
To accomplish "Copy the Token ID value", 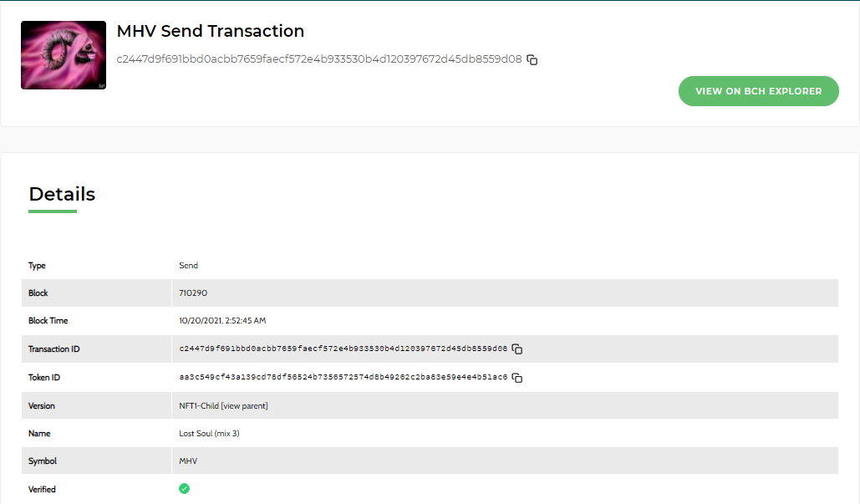I will click(x=517, y=377).
